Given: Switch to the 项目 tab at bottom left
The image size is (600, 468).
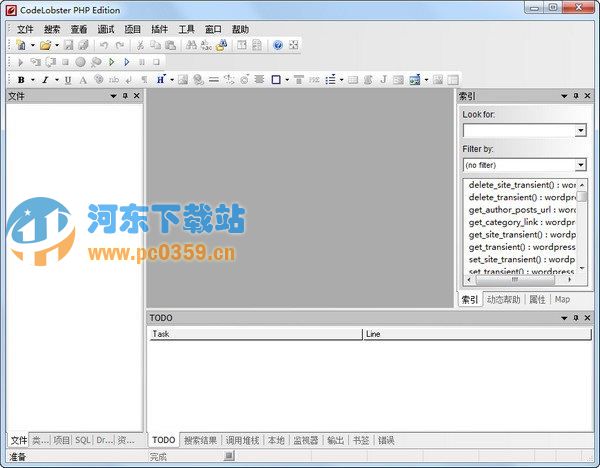Looking at the screenshot, I should 62,440.
